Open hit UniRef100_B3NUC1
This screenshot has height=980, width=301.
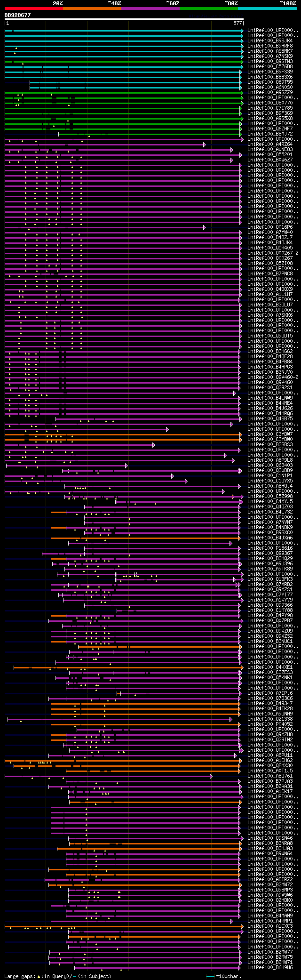pyautogui.click(x=270, y=641)
